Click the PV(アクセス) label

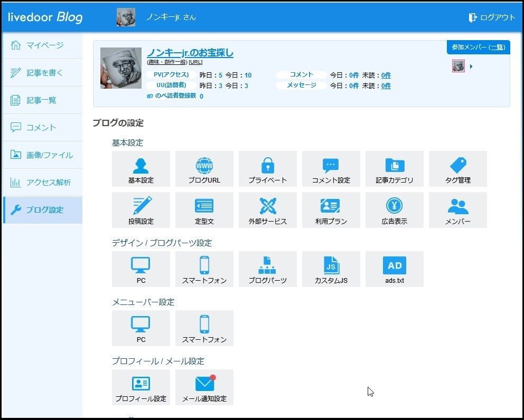coord(171,75)
